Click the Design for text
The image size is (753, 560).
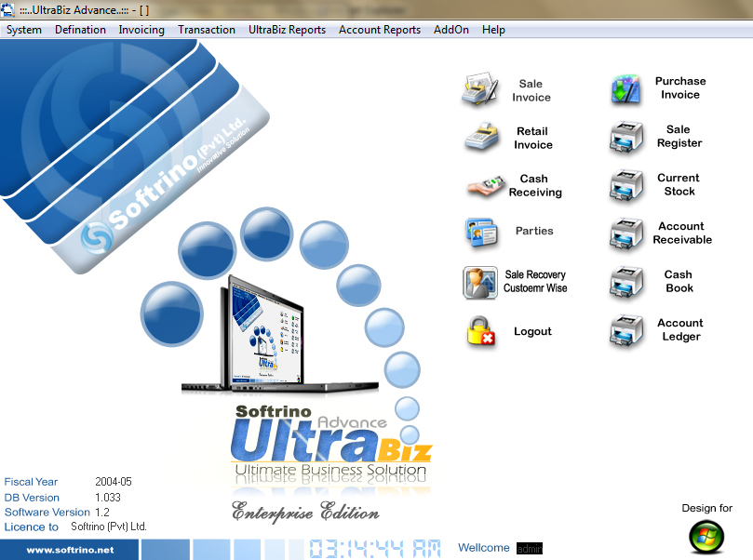[x=706, y=508]
